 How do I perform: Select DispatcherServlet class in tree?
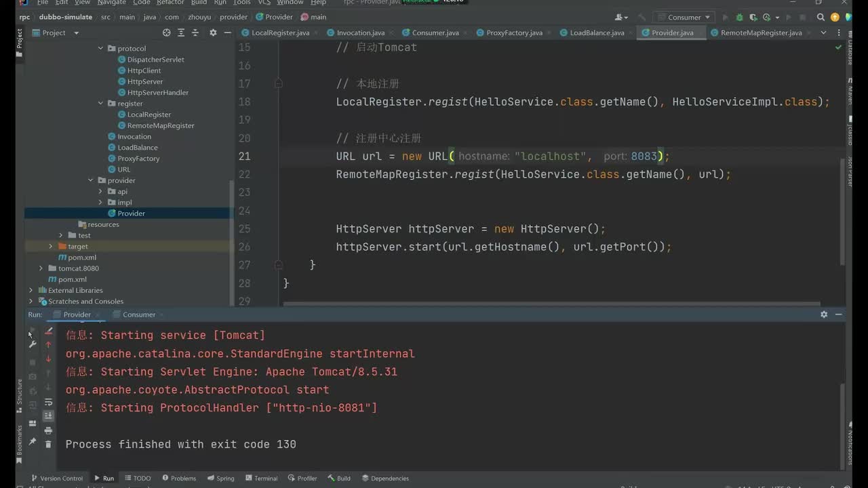(155, 60)
